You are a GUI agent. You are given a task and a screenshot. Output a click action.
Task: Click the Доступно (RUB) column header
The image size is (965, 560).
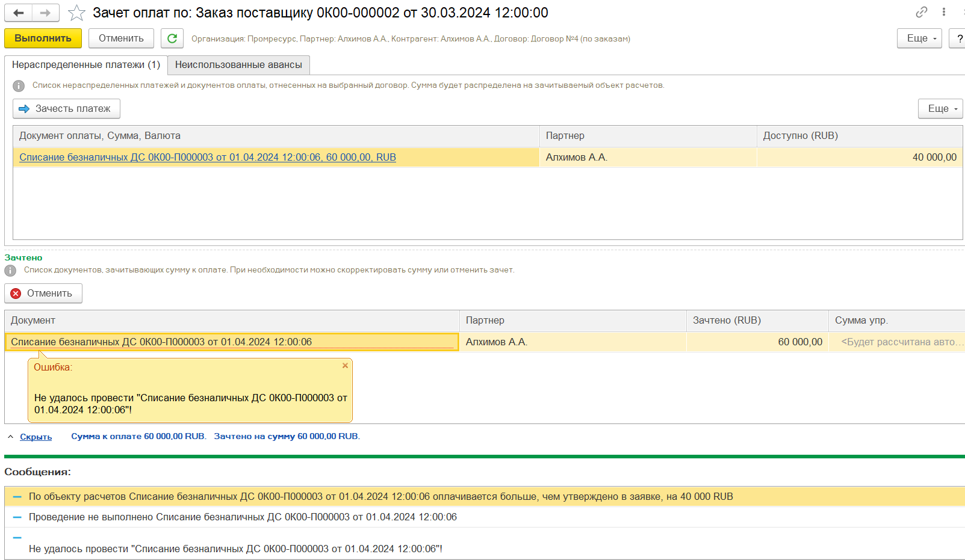[860, 136]
